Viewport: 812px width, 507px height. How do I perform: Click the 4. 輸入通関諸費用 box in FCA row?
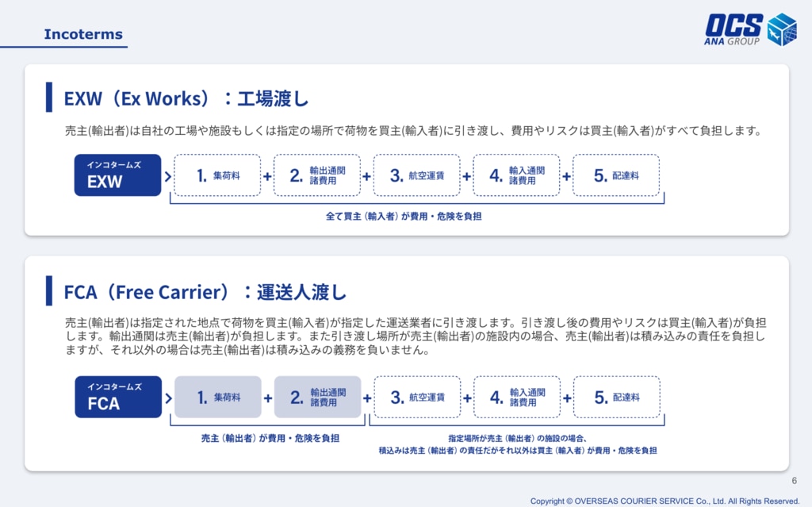tap(516, 397)
